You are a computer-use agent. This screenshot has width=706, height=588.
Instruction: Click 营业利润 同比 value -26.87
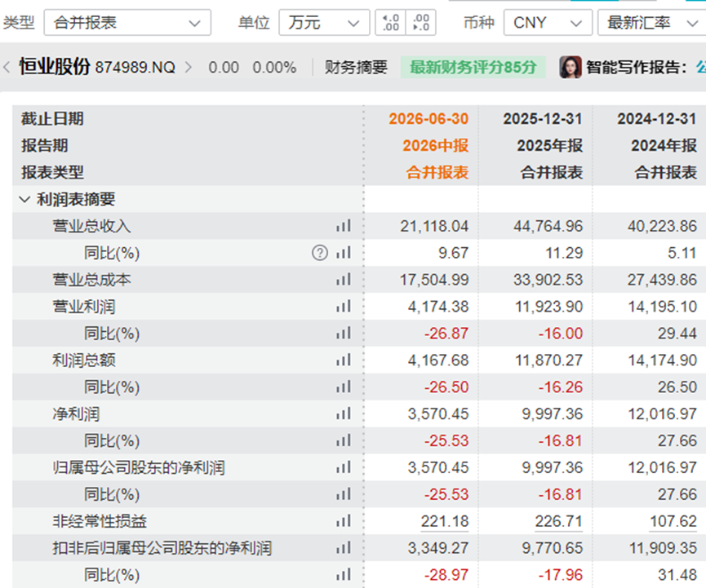(446, 334)
